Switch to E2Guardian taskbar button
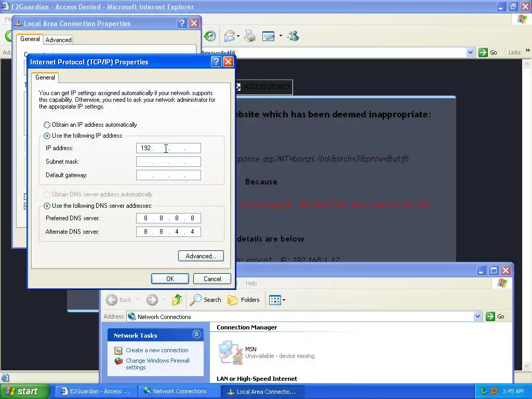The width and height of the screenshot is (532, 399). click(x=96, y=392)
